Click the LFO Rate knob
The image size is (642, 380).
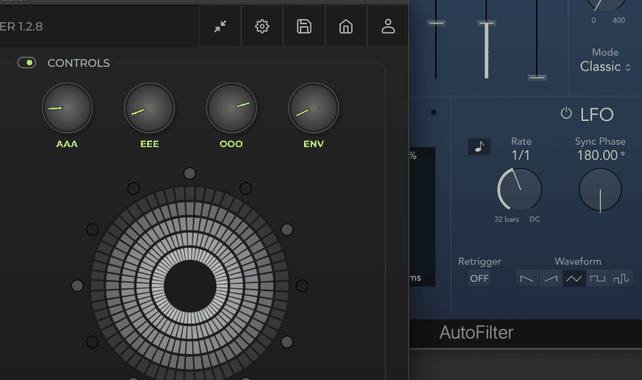(x=520, y=189)
